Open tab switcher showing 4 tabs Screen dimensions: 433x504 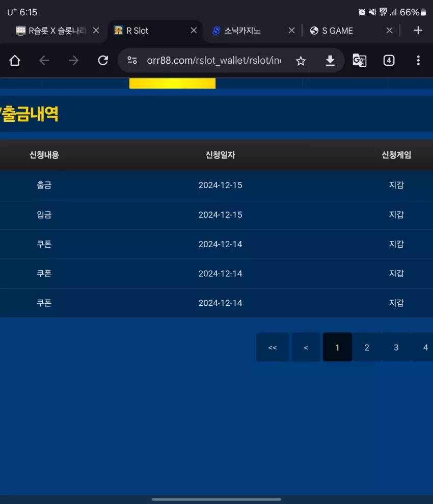point(389,61)
